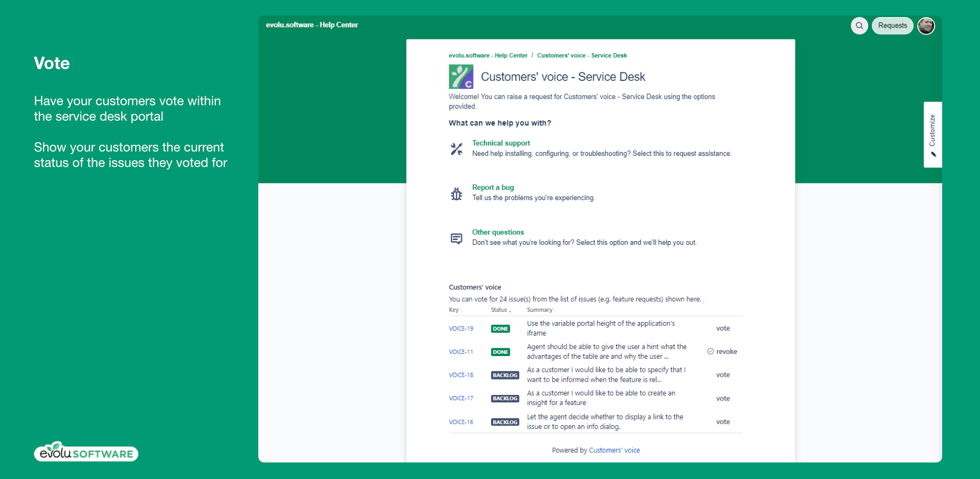Click summary 'informed when the feature is rel...'

606,375
